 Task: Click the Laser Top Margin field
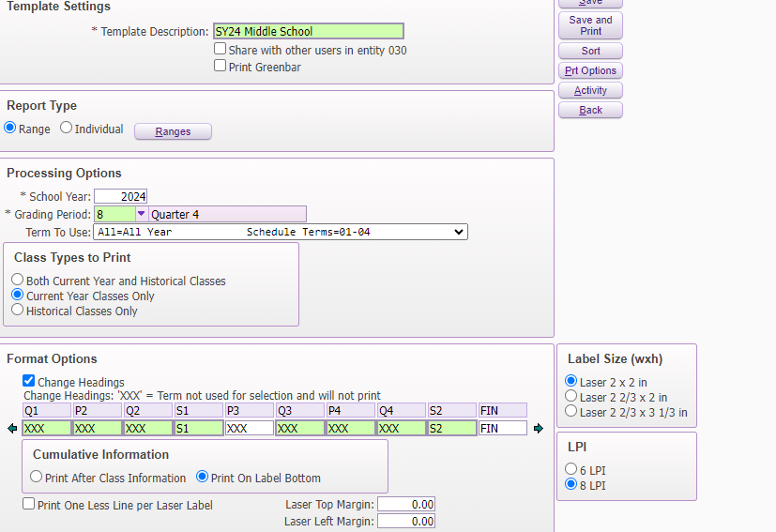(x=406, y=505)
